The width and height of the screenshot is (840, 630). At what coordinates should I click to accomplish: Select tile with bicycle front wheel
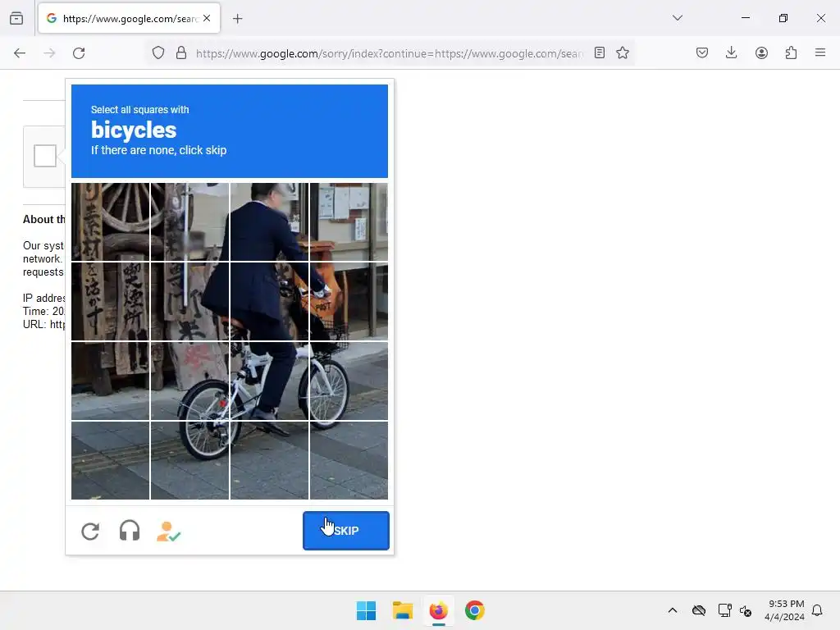coord(349,381)
